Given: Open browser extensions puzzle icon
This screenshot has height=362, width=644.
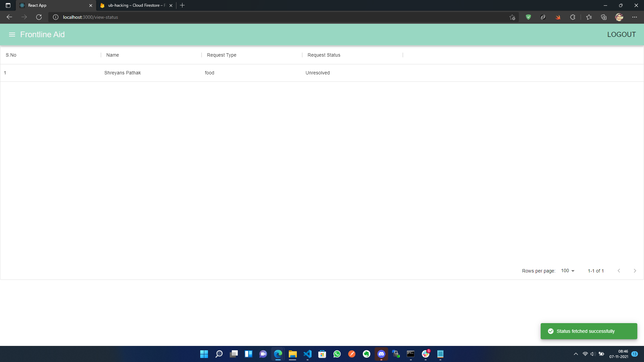Looking at the screenshot, I should click(573, 17).
